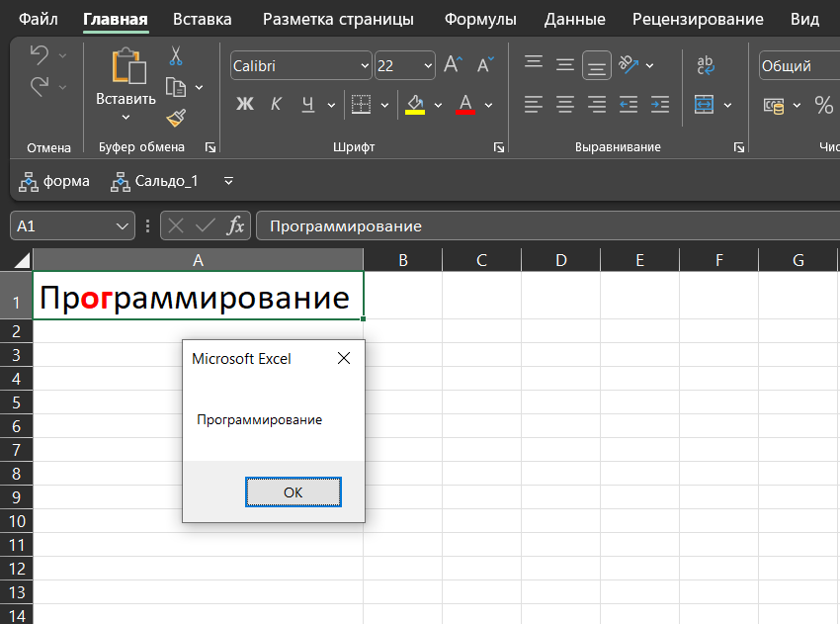Cancel formula entry X icon
The height and width of the screenshot is (624, 840).
[176, 225]
